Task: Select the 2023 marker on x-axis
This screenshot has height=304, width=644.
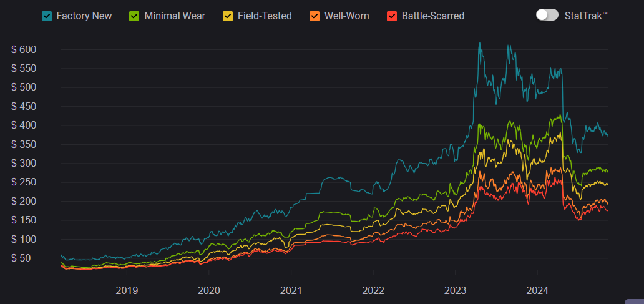Action: 455,290
